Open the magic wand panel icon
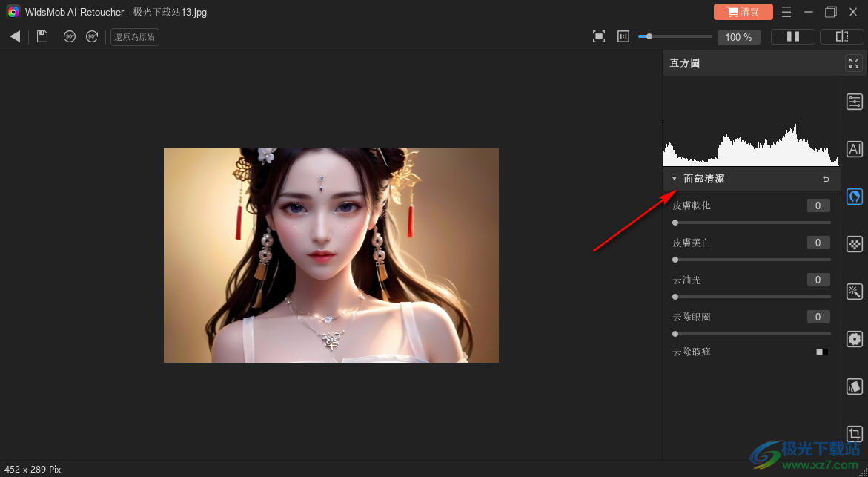The height and width of the screenshot is (477, 868). (855, 292)
